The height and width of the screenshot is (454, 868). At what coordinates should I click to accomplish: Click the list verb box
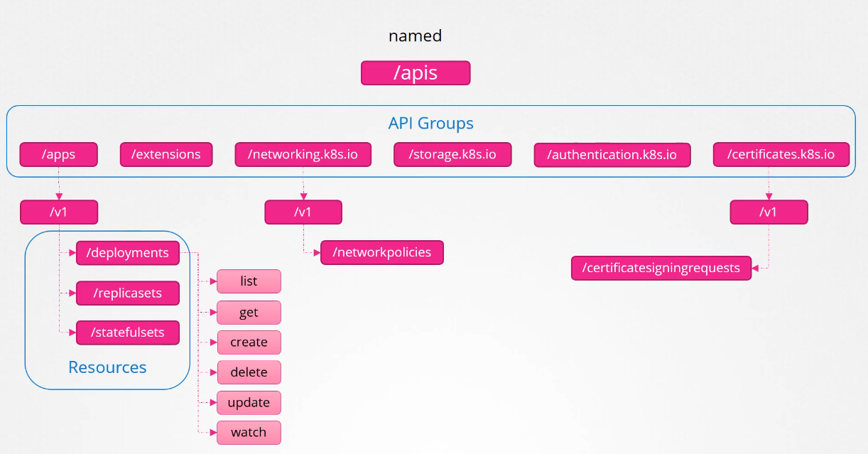pos(249,281)
